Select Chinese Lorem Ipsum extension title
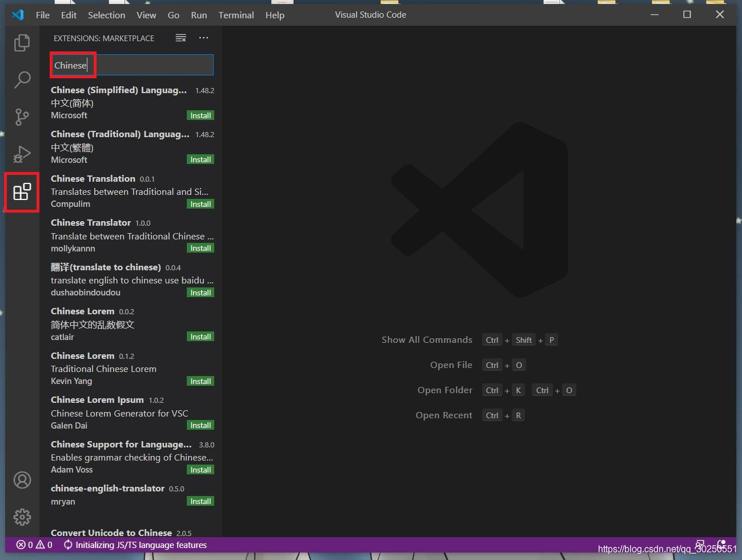Image resolution: width=742 pixels, height=560 pixels. point(97,400)
